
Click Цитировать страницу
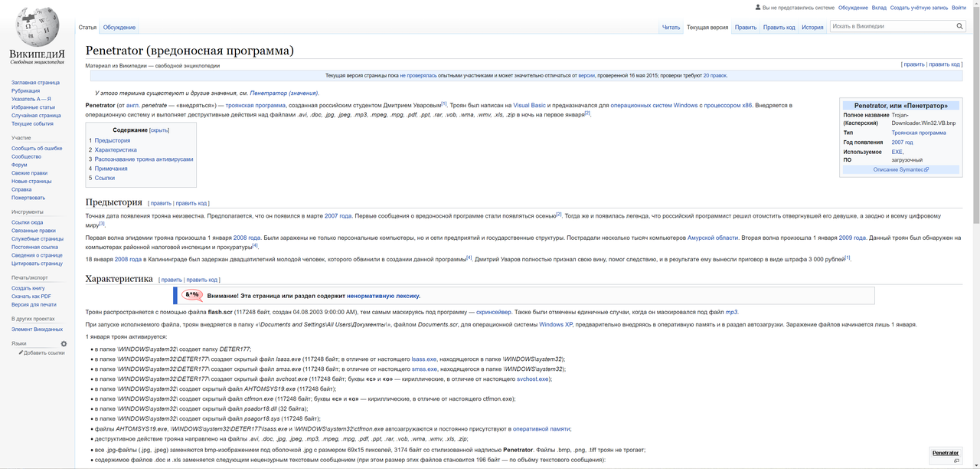[x=37, y=264]
